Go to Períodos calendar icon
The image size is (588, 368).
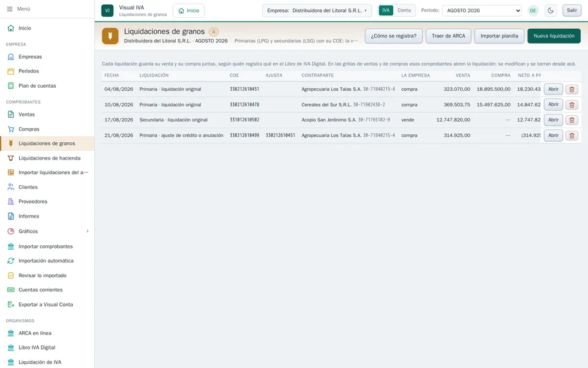(11, 71)
